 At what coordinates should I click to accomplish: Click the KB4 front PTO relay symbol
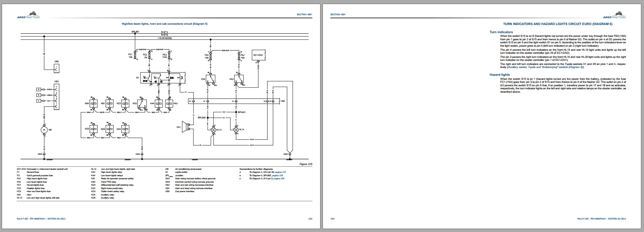coord(94,103)
